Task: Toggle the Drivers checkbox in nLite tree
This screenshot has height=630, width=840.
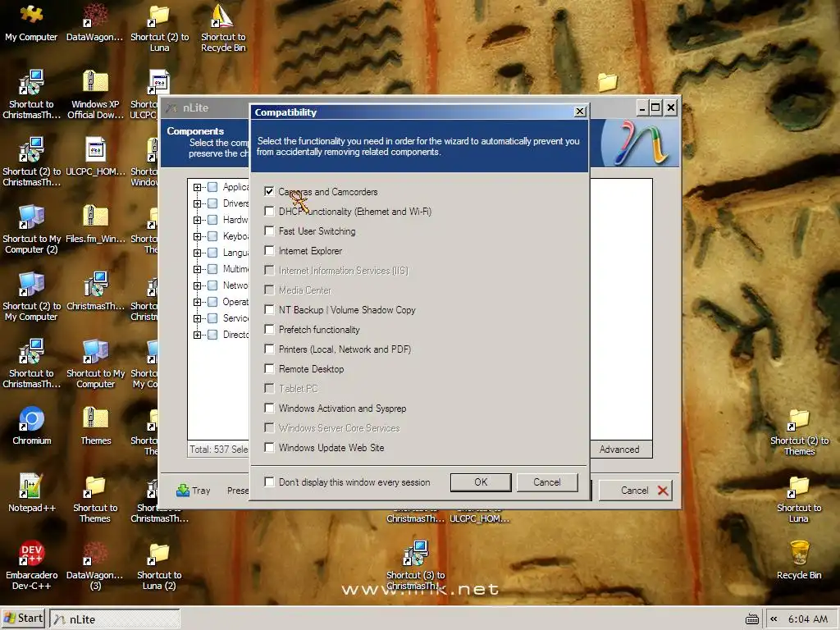Action: [x=212, y=203]
